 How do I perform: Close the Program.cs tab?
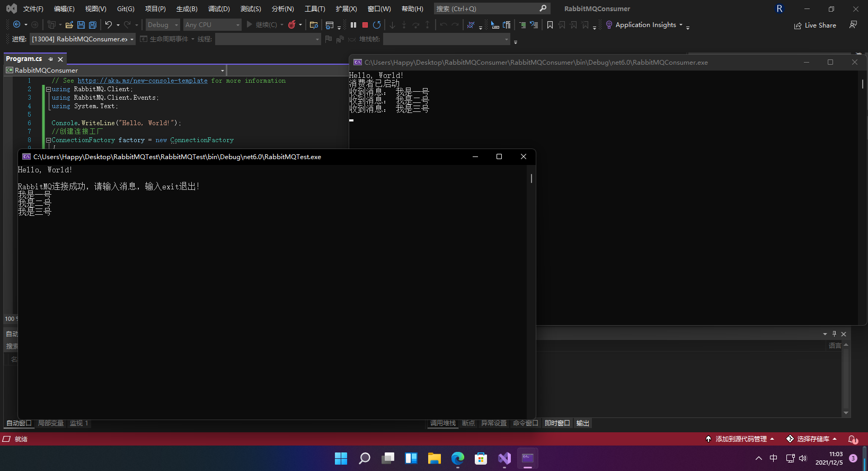point(60,59)
